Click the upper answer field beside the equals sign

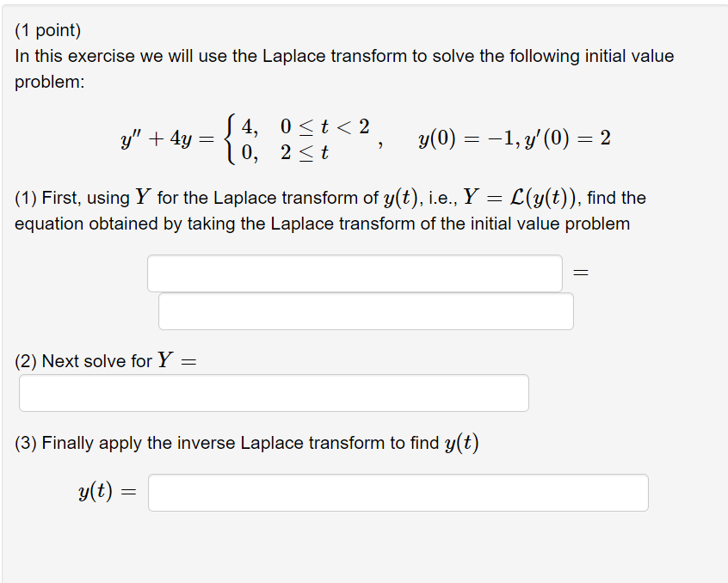355,273
